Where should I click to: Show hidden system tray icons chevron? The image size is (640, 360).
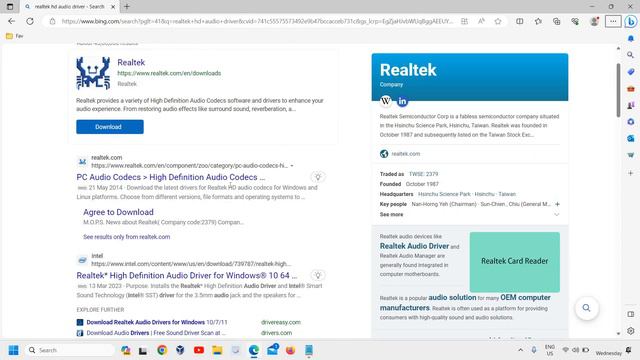[x=520, y=350]
